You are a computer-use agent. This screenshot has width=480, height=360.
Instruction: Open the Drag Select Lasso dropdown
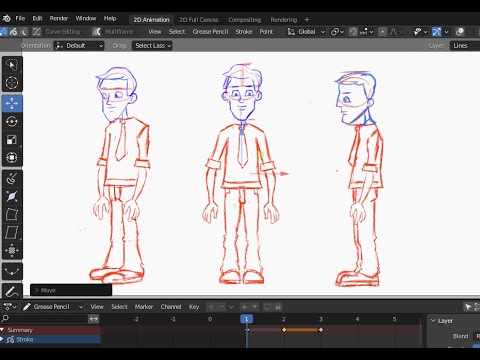coord(152,46)
